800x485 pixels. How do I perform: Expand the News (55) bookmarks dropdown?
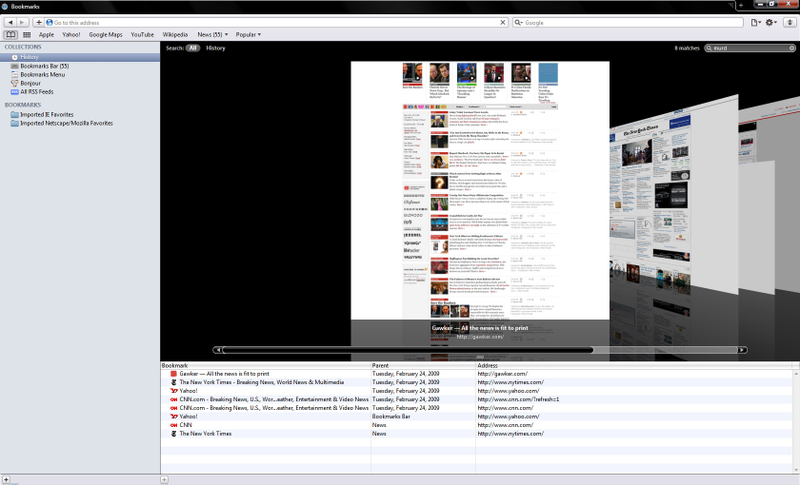point(213,35)
